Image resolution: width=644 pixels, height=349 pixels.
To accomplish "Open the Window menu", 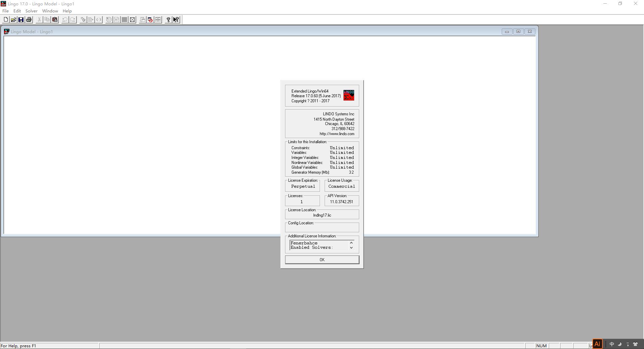I will 50,11.
